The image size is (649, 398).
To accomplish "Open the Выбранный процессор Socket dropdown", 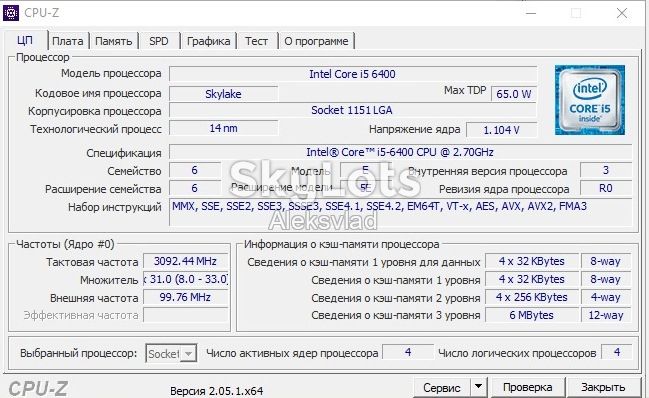I will (171, 353).
